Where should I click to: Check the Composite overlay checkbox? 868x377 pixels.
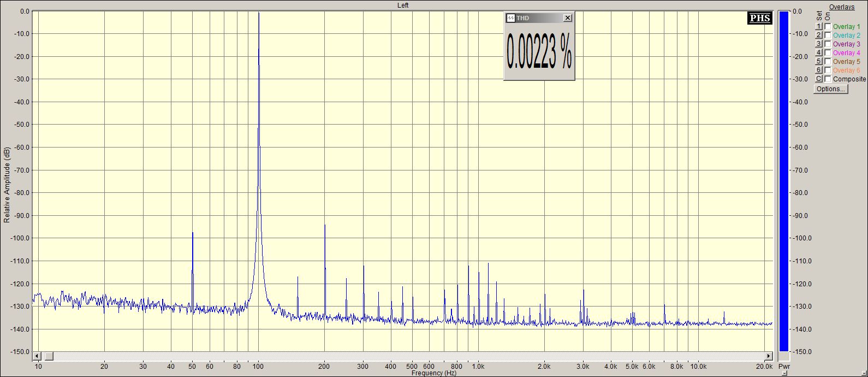point(828,79)
